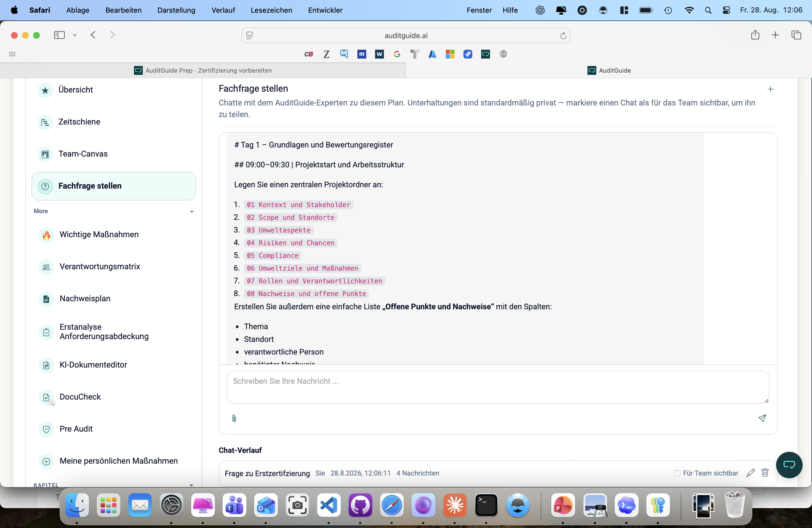Open the Entwickler menu
Viewport: 812px width, 528px height.
(x=325, y=10)
